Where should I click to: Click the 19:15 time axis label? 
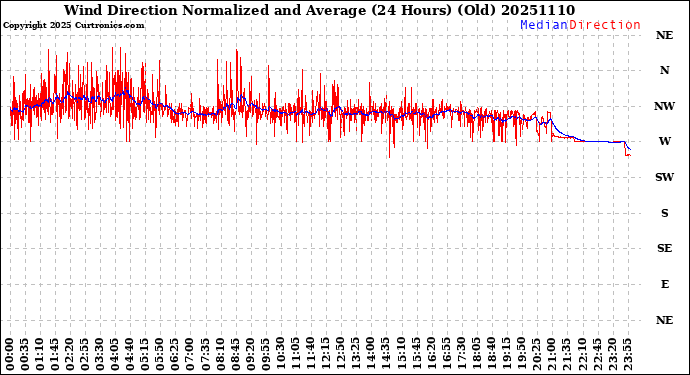[x=506, y=354]
